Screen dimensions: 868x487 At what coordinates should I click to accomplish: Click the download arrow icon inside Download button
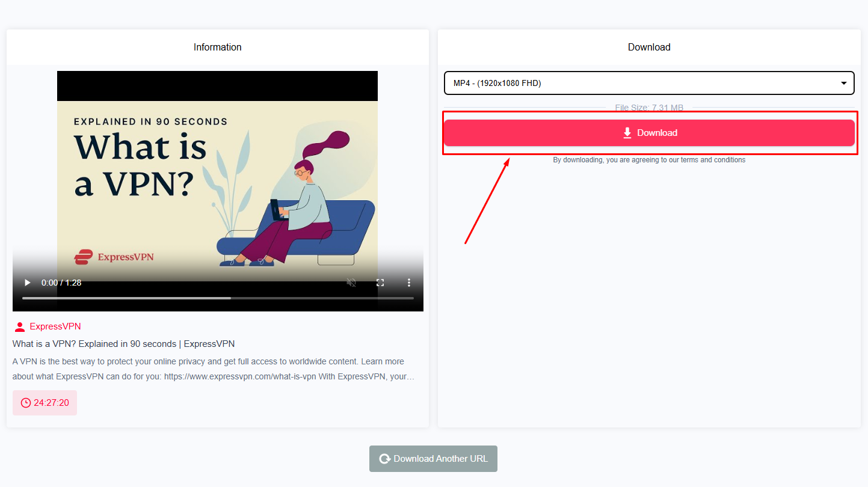click(x=626, y=132)
